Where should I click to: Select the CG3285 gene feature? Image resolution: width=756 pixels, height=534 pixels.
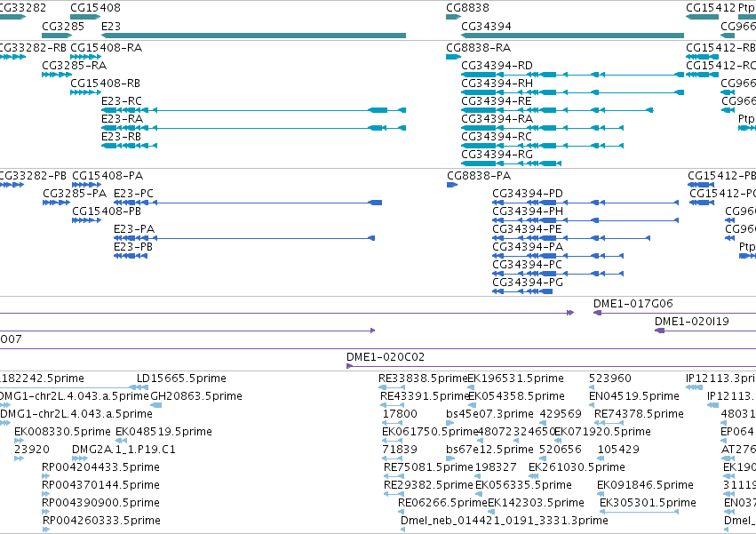click(57, 36)
